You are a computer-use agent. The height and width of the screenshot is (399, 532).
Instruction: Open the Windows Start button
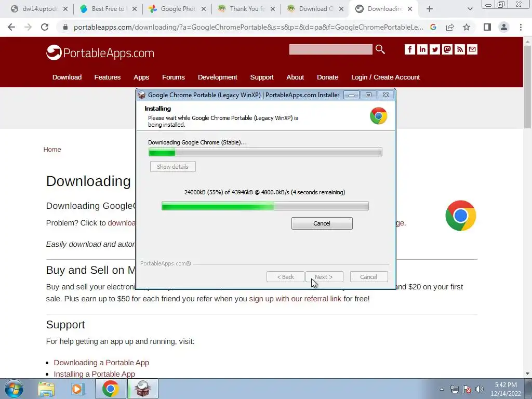(x=14, y=389)
